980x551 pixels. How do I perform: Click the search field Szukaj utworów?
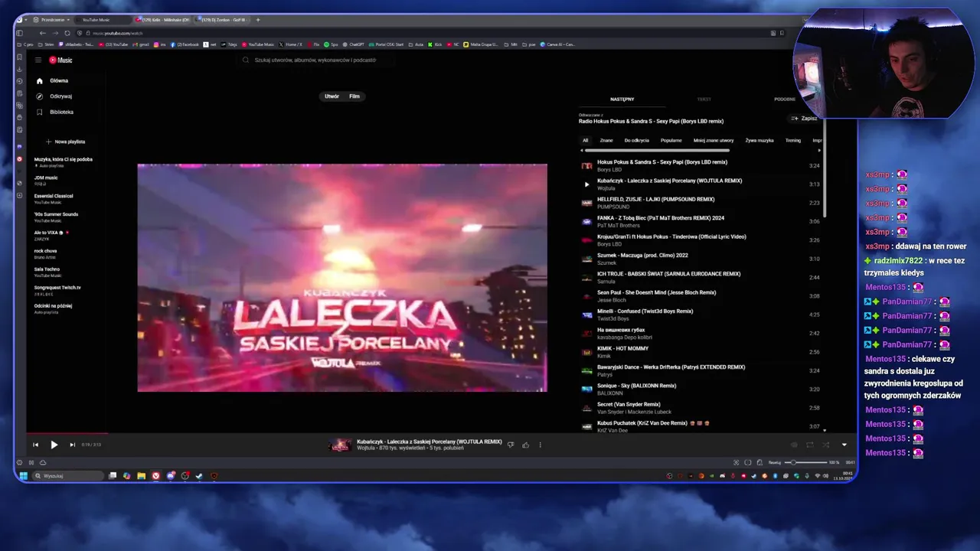click(x=315, y=60)
